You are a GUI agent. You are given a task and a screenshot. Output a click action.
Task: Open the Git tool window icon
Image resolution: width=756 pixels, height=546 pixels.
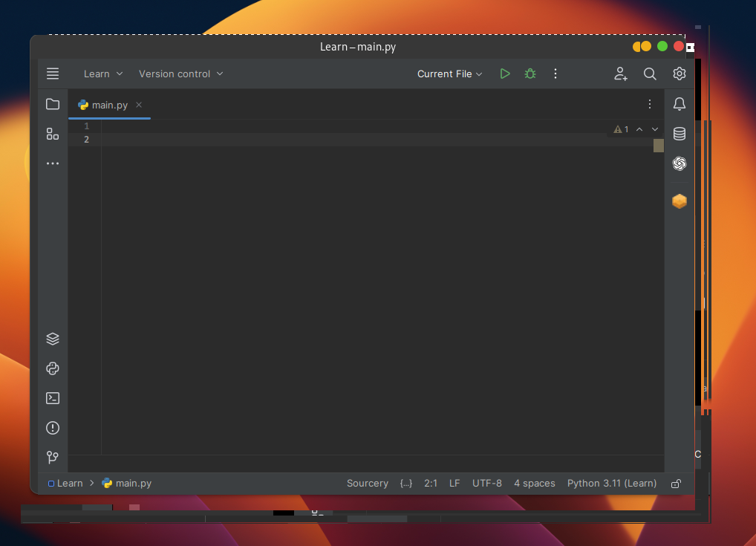click(x=53, y=458)
